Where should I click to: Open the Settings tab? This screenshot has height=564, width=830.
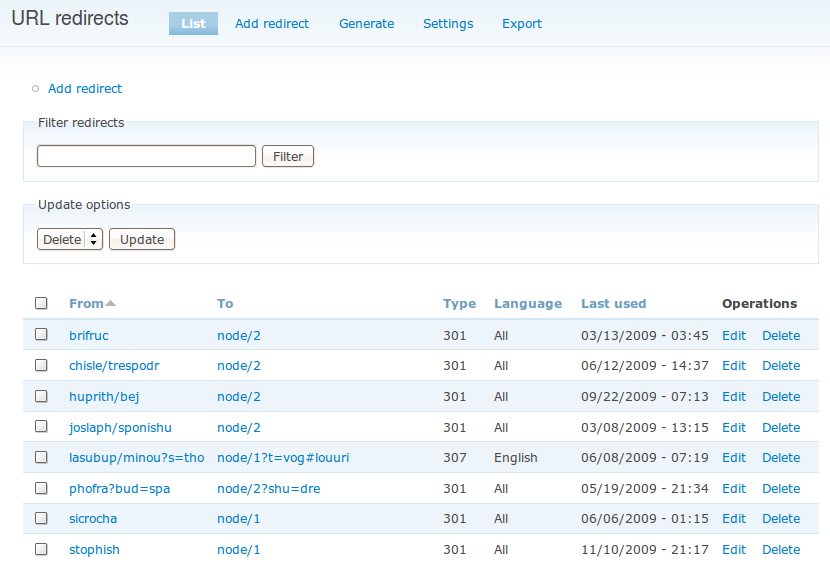tap(448, 24)
